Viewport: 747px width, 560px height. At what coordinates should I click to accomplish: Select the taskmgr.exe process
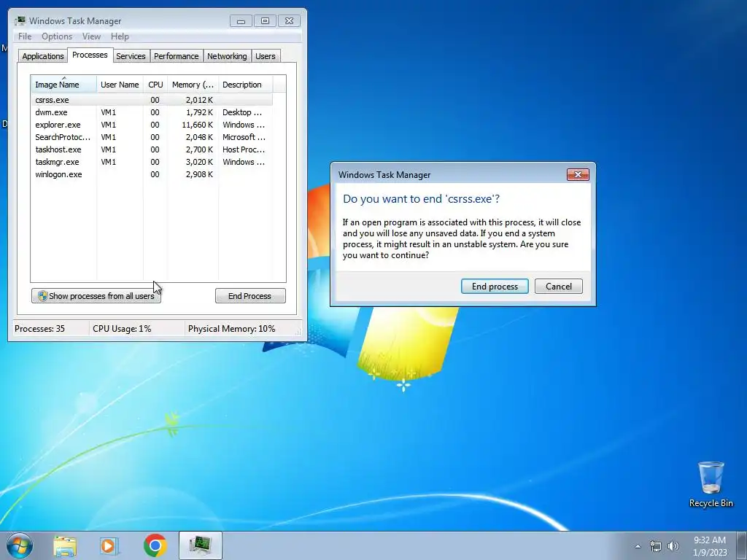152,162
